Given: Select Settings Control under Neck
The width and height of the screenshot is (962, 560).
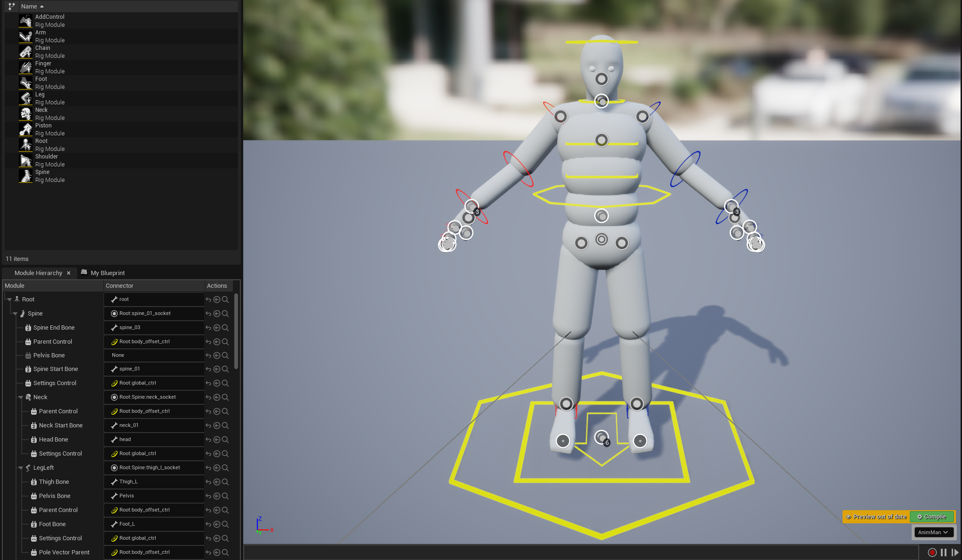Looking at the screenshot, I should [60, 454].
